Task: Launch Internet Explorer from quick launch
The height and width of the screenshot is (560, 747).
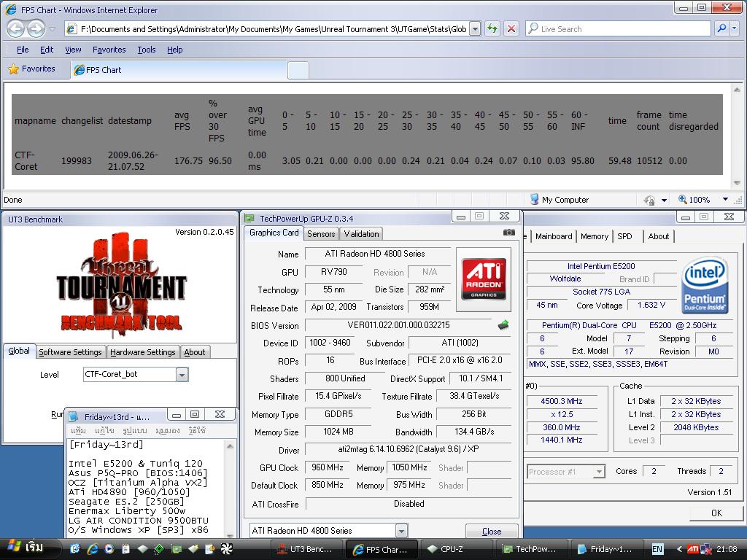Action: click(x=93, y=549)
